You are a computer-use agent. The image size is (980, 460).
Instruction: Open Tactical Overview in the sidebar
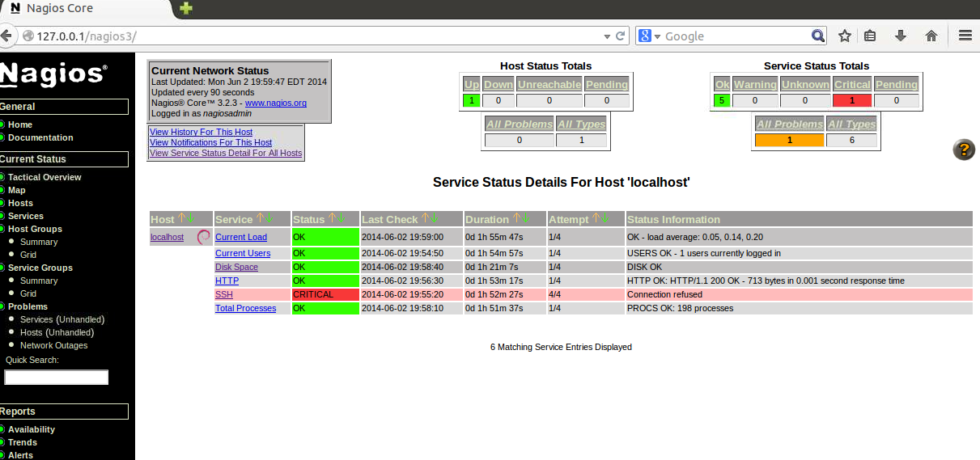[x=45, y=177]
